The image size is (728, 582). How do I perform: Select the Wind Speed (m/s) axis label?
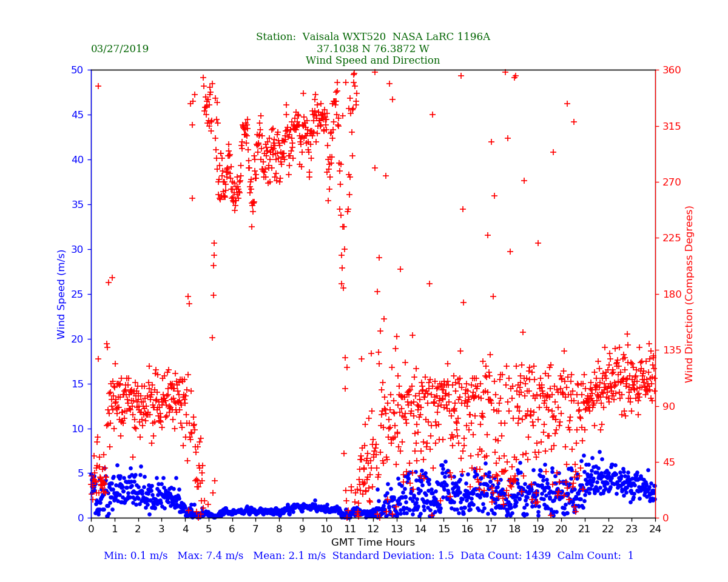click(62, 294)
